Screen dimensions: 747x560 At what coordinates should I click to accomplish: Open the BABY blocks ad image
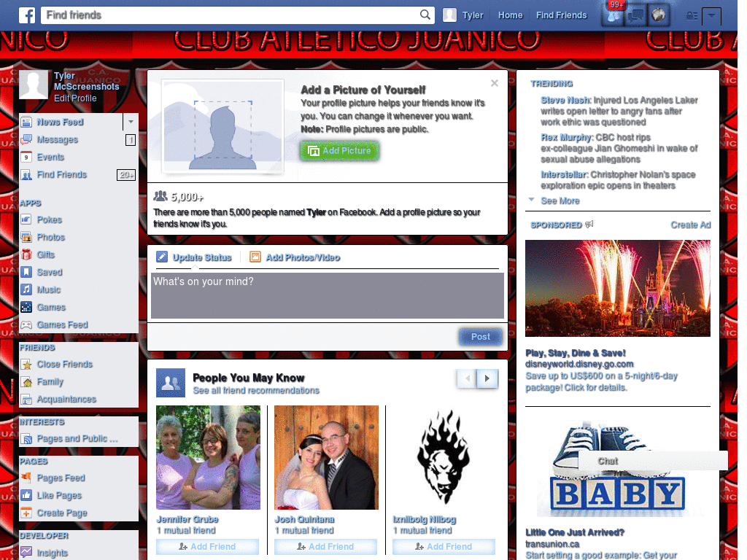tap(618, 469)
